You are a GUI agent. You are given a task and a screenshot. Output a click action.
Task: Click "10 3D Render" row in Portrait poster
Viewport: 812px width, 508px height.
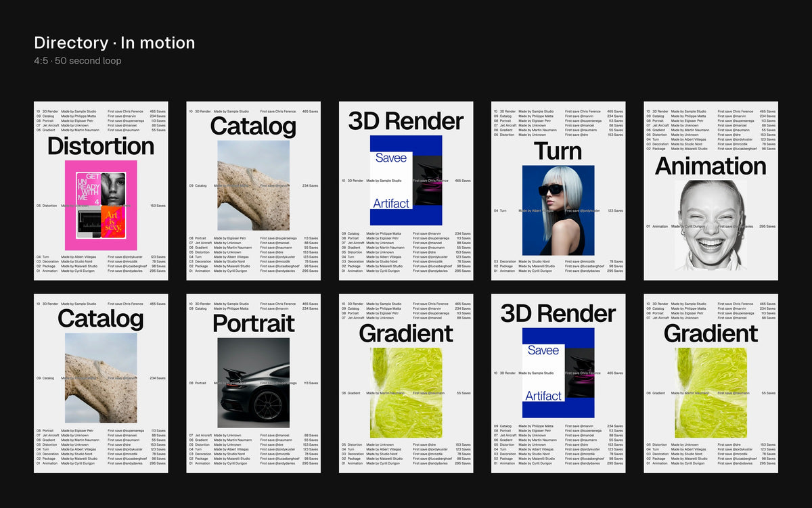(x=254, y=304)
